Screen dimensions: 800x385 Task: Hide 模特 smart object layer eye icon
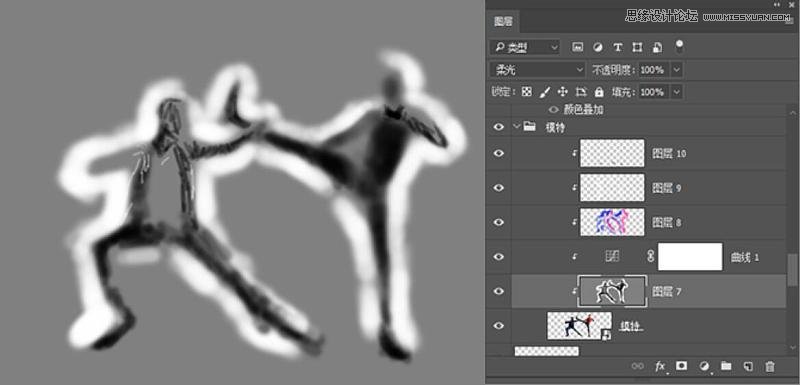pyautogui.click(x=498, y=326)
